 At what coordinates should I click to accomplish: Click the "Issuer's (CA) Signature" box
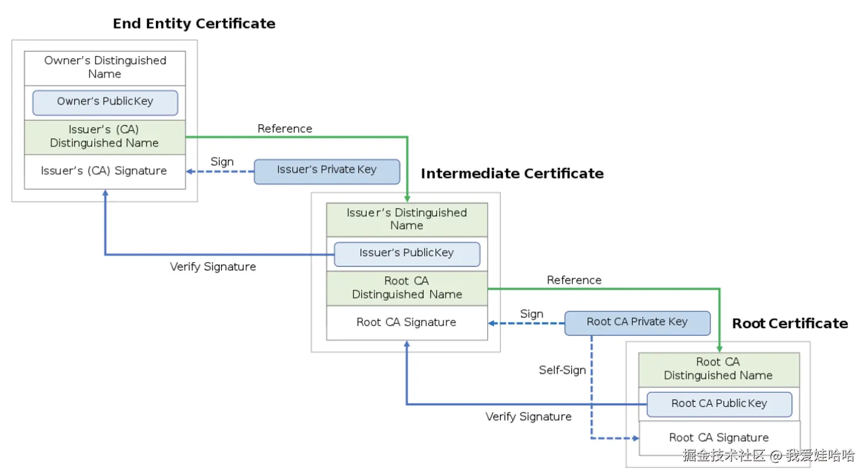[x=105, y=171]
